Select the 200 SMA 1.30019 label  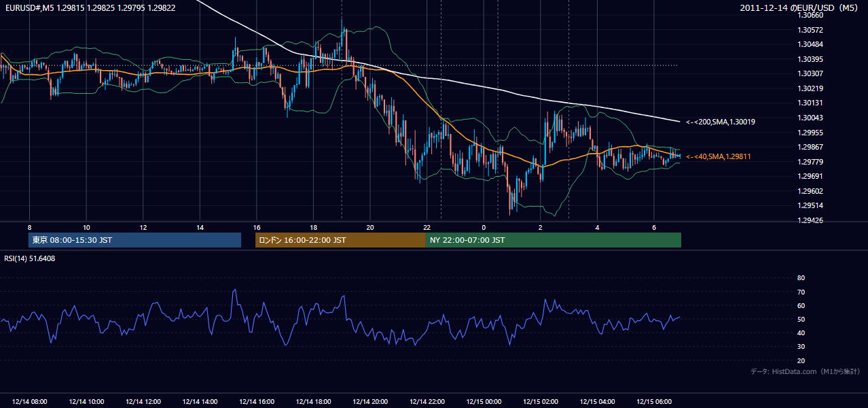click(x=721, y=122)
